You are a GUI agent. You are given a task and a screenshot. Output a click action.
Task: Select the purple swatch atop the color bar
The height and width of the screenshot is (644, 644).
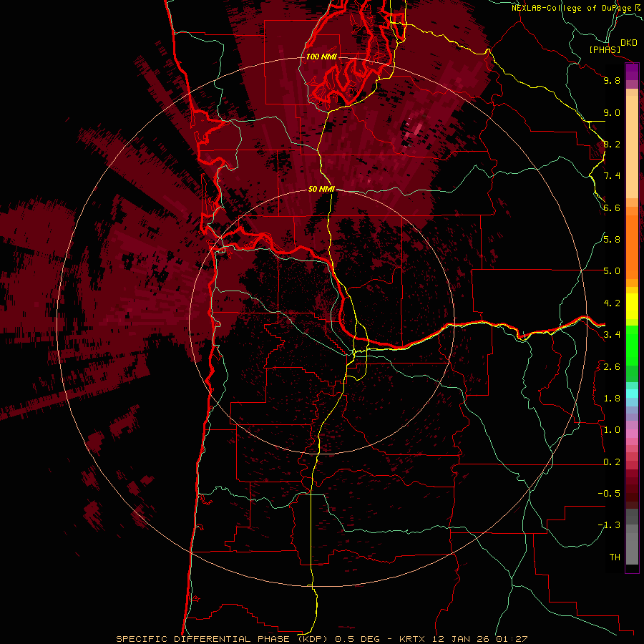(632, 72)
